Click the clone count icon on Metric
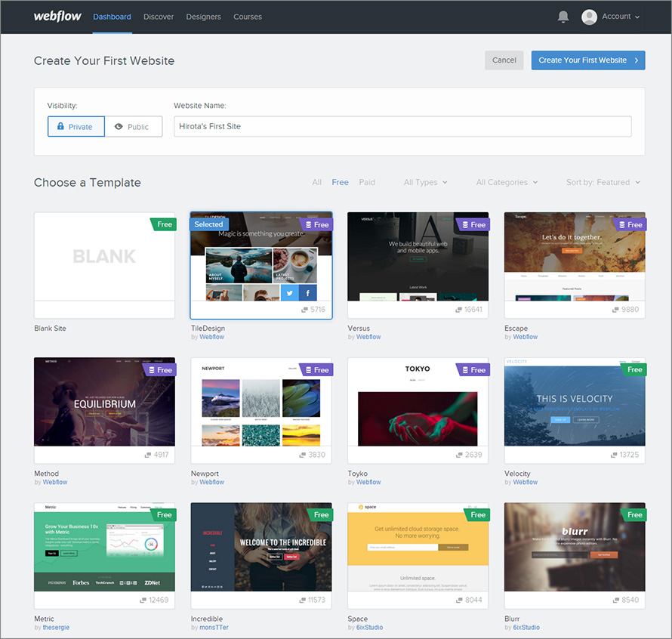This screenshot has height=639, width=672. (143, 600)
